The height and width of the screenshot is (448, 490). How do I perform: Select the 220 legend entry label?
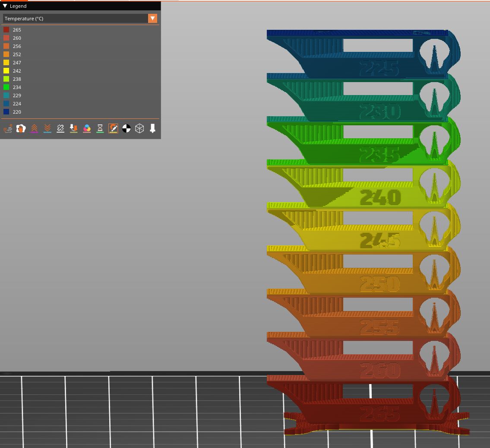click(17, 112)
